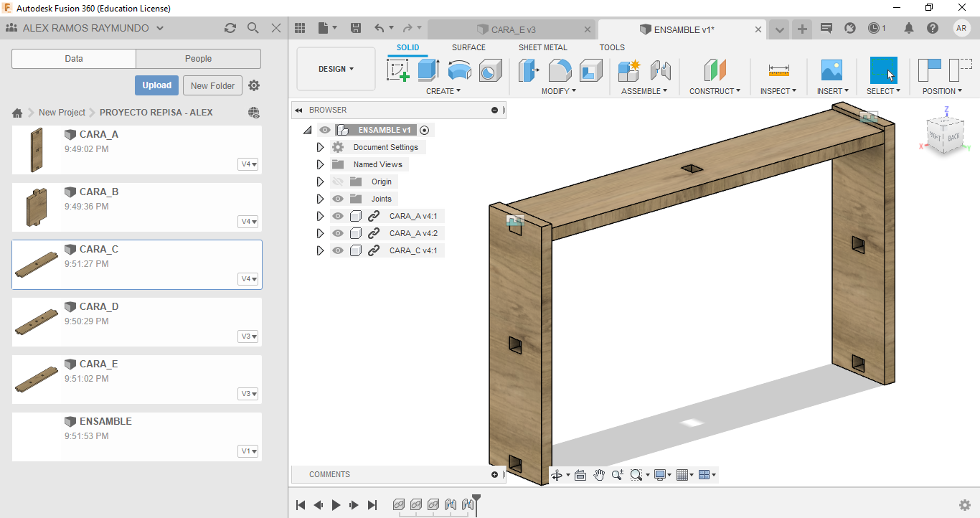Select the Fillet tool icon

point(560,70)
